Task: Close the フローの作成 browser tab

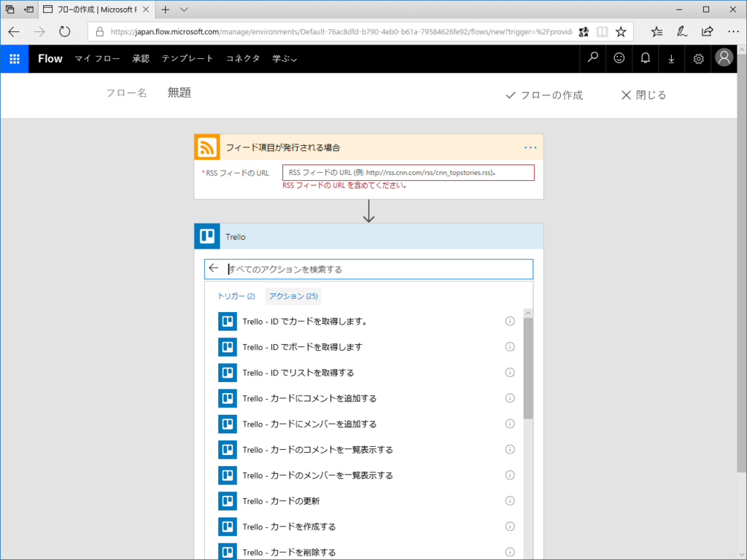Action: 146,9
